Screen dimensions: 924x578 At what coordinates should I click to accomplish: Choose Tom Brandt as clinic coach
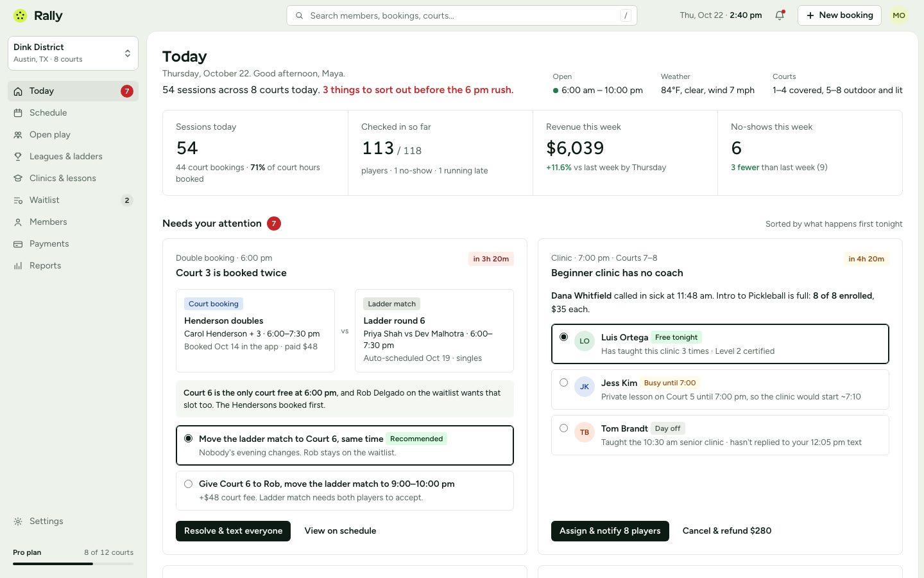[720, 435]
